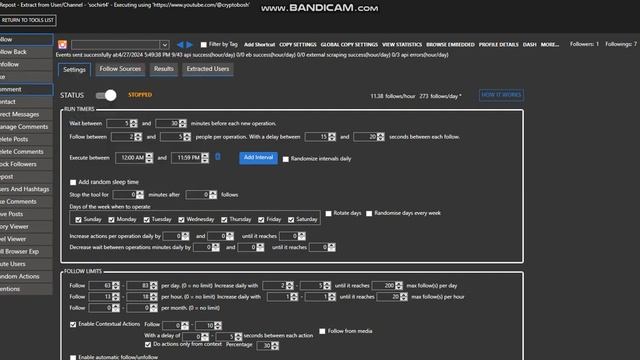Disable Enable Contextual Actions checkbox
640x360 pixels.
pyautogui.click(x=73, y=324)
